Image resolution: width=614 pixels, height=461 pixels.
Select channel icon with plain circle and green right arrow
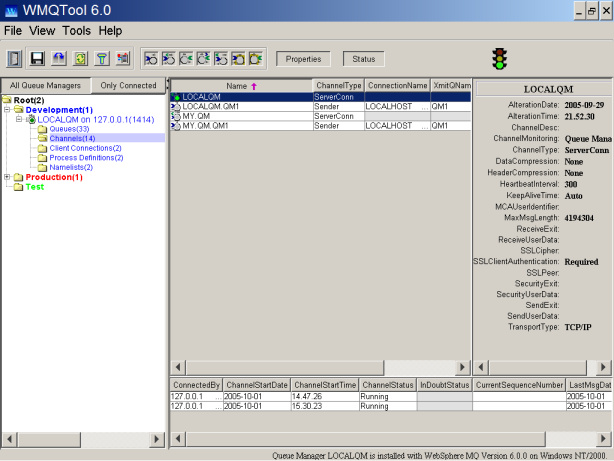coord(186,59)
